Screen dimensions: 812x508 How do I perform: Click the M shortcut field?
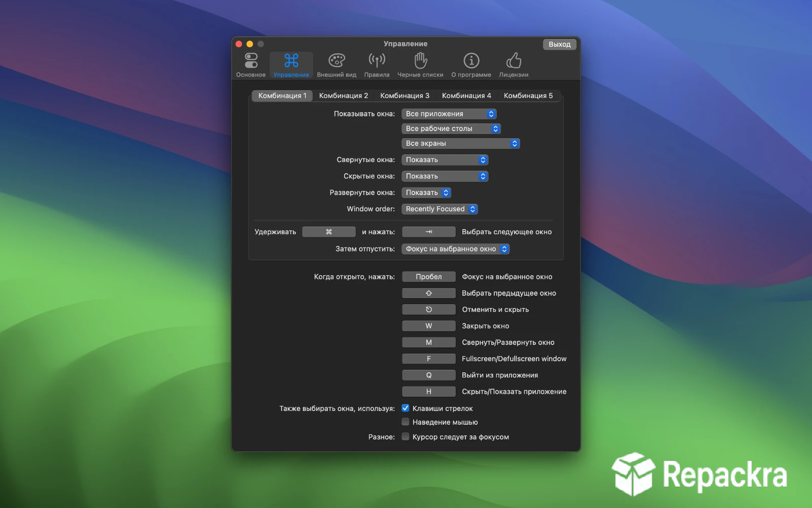point(429,342)
